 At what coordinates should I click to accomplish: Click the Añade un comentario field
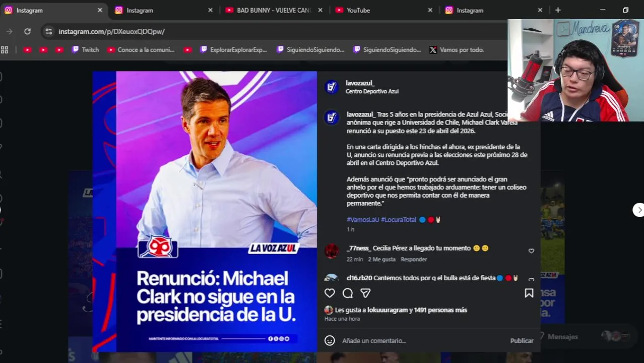[423, 341]
